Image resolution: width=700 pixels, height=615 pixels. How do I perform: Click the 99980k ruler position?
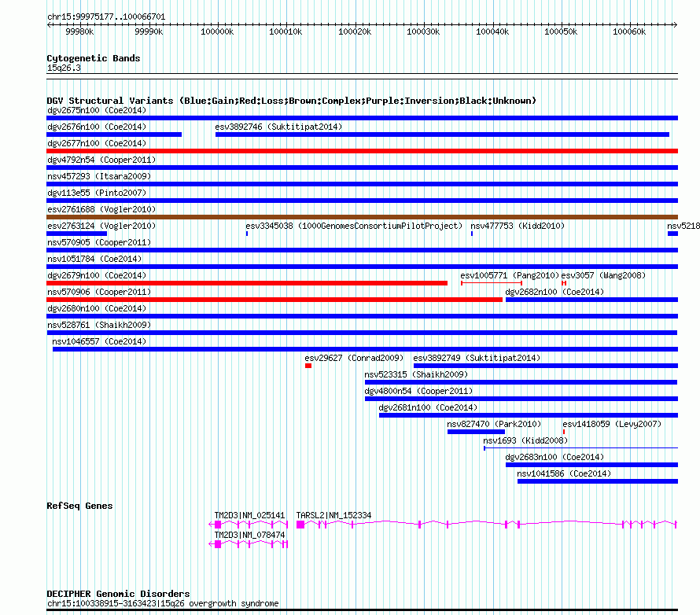[x=79, y=31]
